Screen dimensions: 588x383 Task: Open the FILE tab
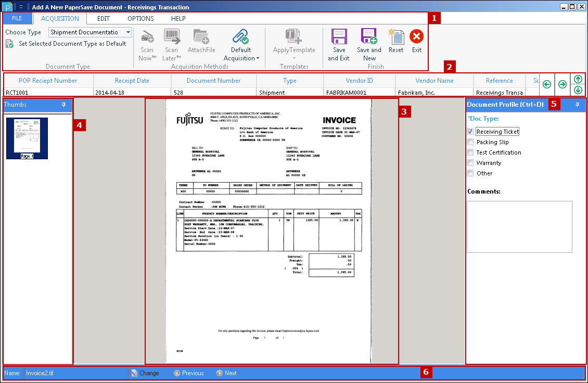[x=17, y=18]
